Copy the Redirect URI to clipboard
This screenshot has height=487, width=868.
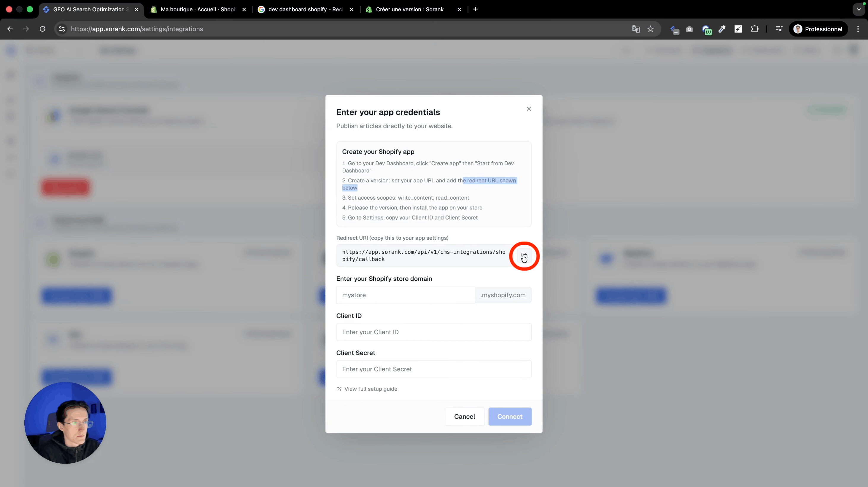point(524,256)
